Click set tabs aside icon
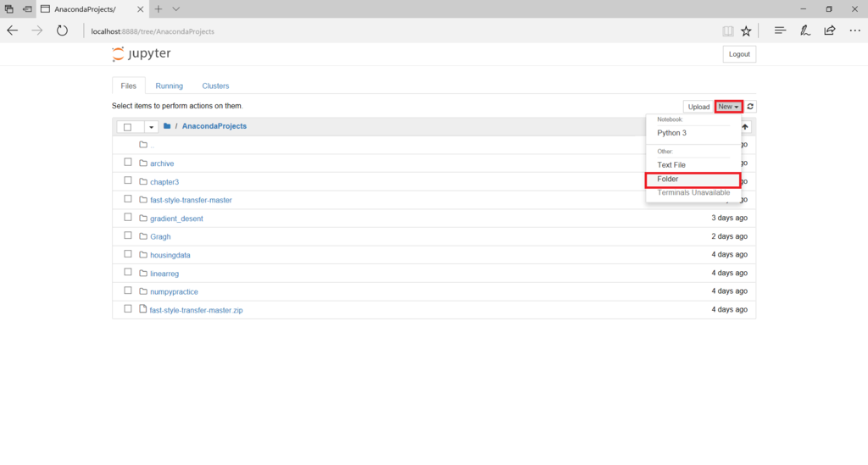This screenshot has height=465, width=868. pos(27,8)
